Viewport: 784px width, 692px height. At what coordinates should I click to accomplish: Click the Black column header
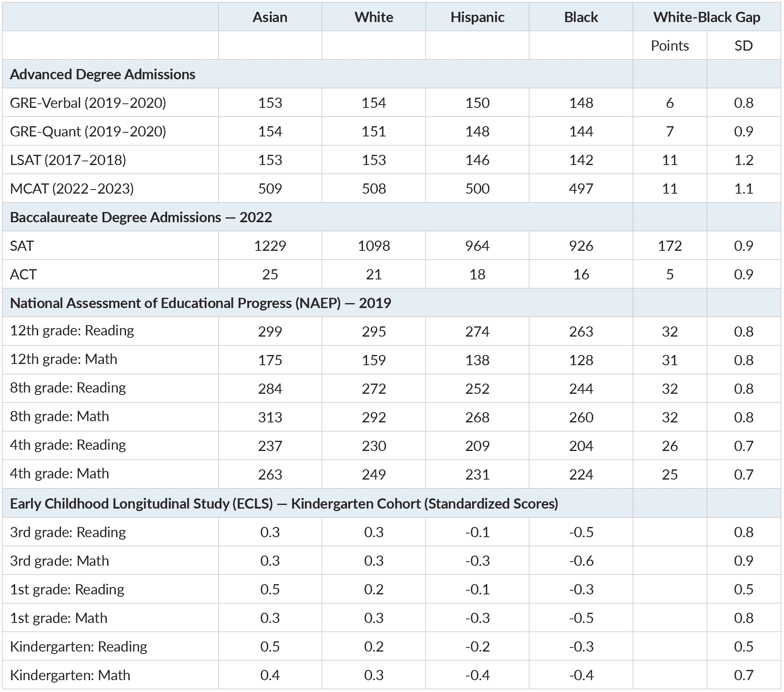coord(581,17)
